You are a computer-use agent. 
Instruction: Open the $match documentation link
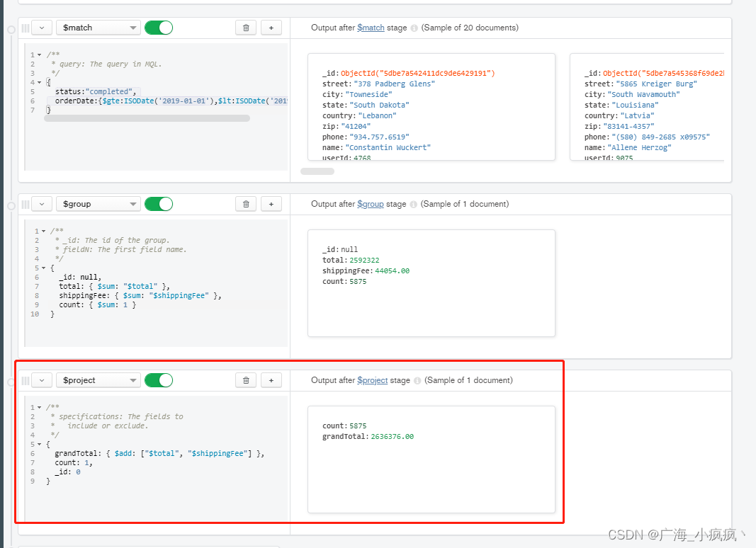pyautogui.click(x=371, y=28)
